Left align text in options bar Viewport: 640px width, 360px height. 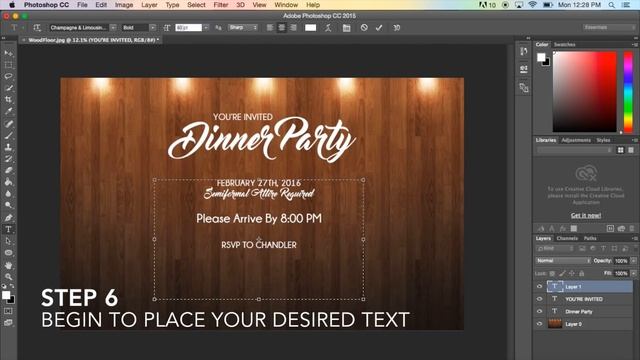[x=270, y=28]
